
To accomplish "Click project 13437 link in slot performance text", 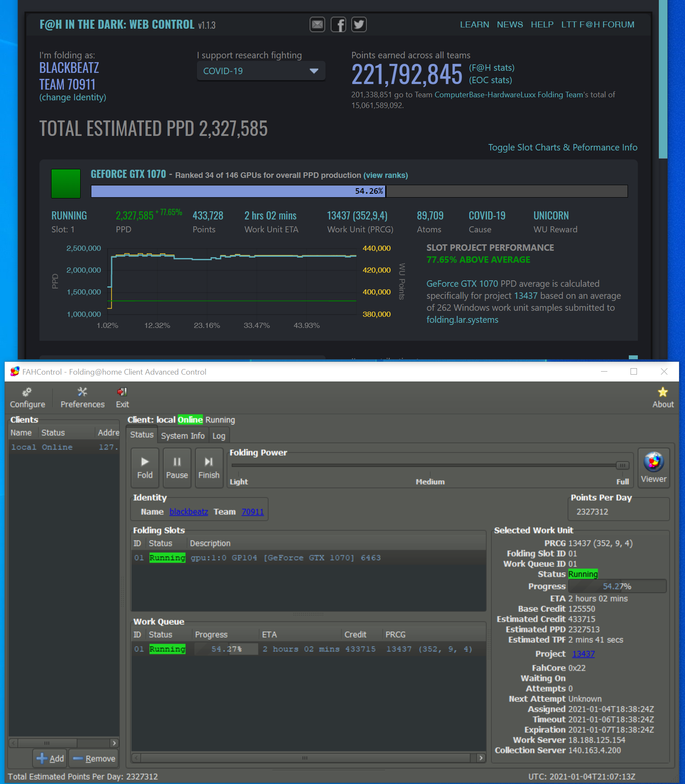I will (x=525, y=296).
